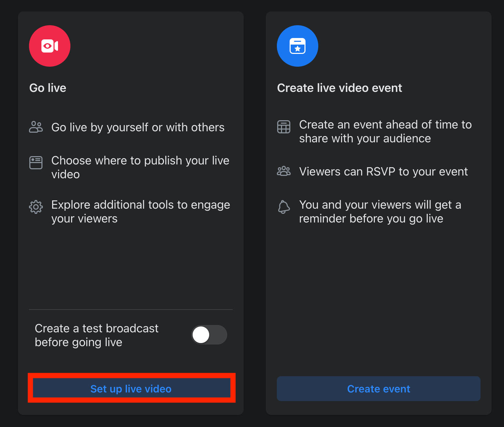Image resolution: width=504 pixels, height=427 pixels.
Task: Click the bell reminder icon
Action: 284,207
